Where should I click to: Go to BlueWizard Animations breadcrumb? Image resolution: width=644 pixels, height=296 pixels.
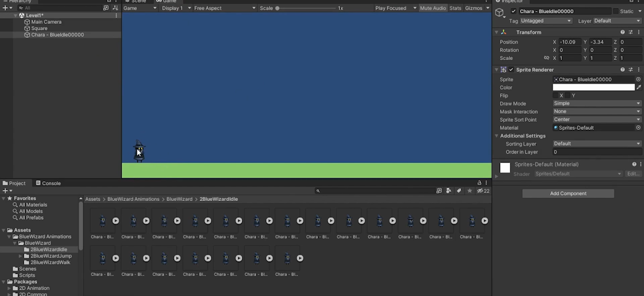pos(133,199)
